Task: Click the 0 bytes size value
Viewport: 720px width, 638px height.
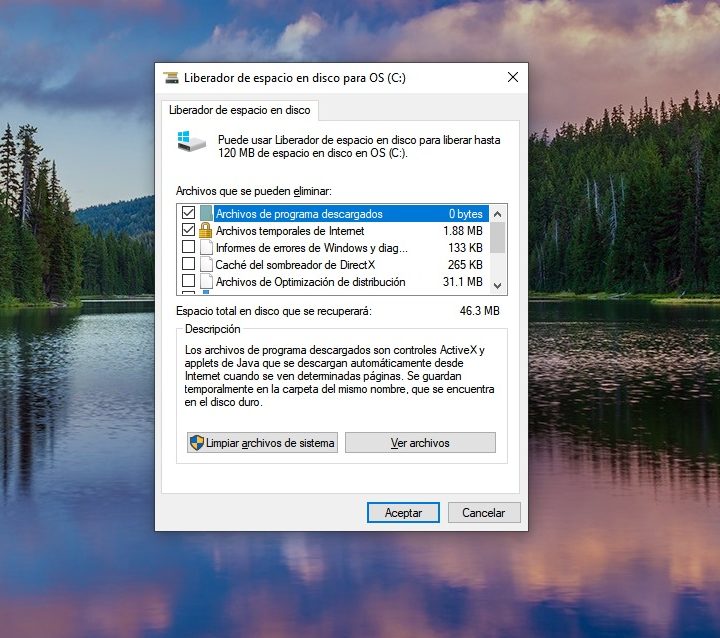Action: click(x=466, y=214)
